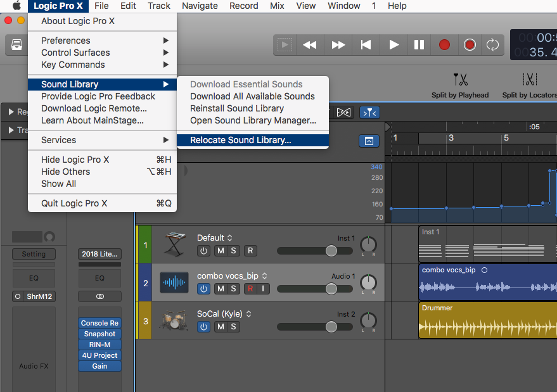The height and width of the screenshot is (392, 557).
Task: Click the blue global tracks button
Action: 369,141
